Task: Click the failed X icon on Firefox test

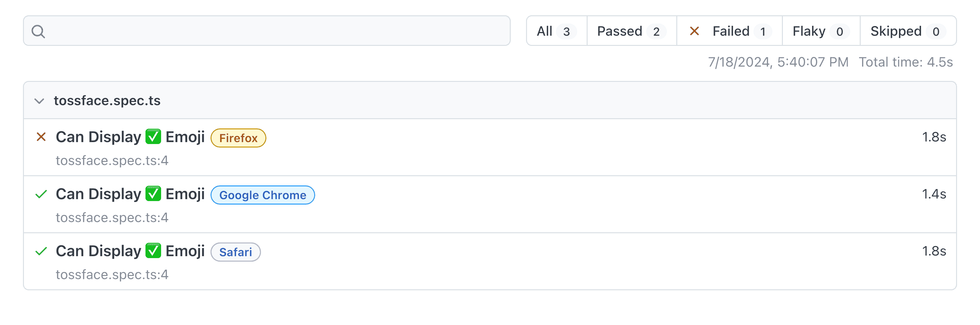Action: (x=41, y=137)
